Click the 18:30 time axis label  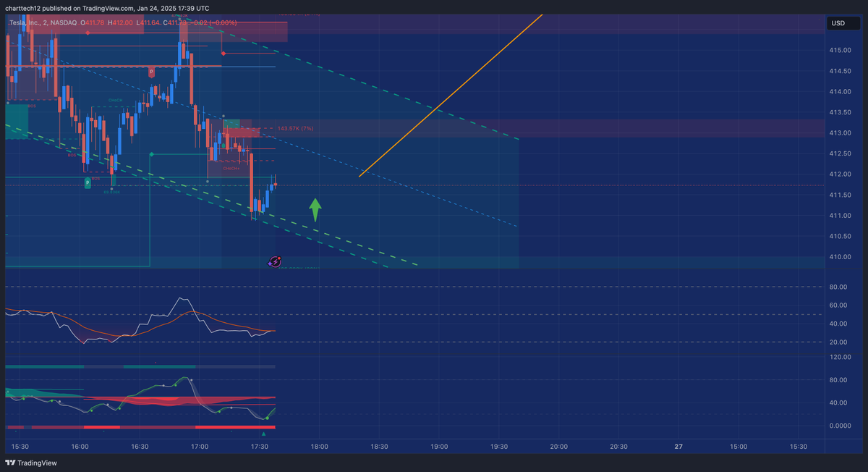pos(379,447)
